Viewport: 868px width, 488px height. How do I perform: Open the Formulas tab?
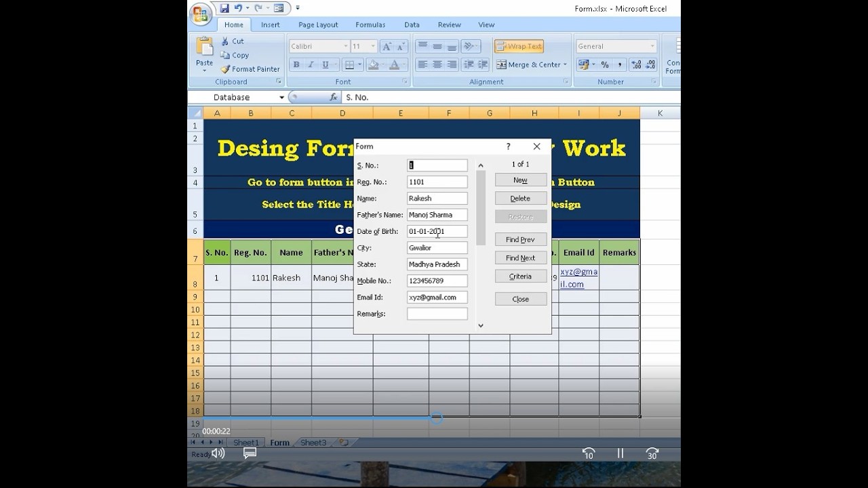[370, 25]
